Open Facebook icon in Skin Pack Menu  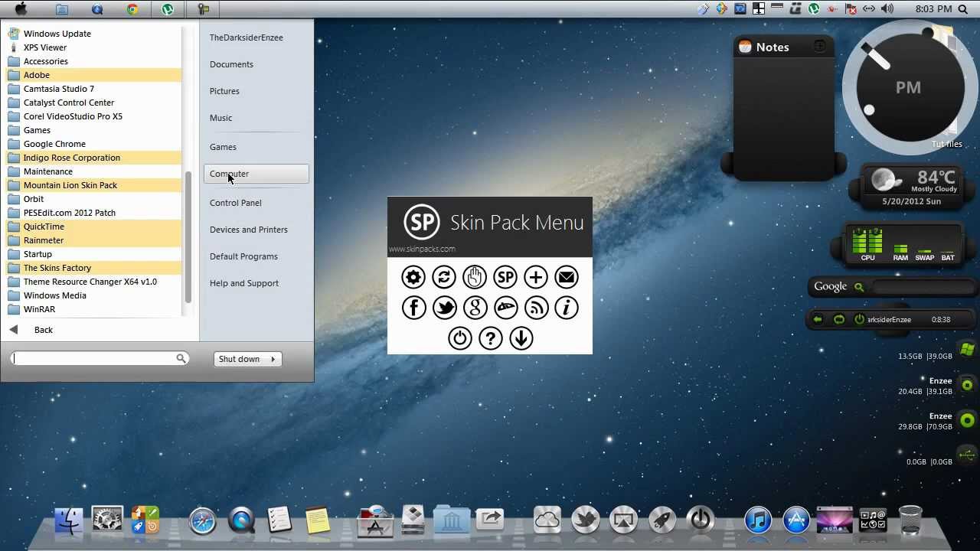tap(413, 308)
